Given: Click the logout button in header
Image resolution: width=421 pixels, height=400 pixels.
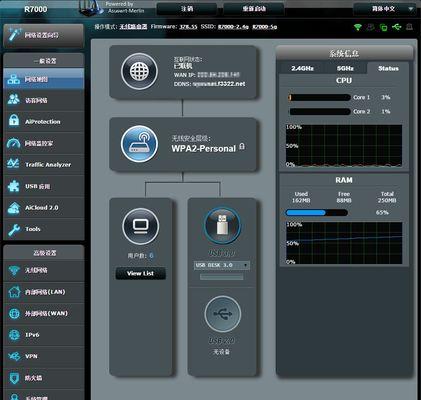Looking at the screenshot, I should 187,9.
